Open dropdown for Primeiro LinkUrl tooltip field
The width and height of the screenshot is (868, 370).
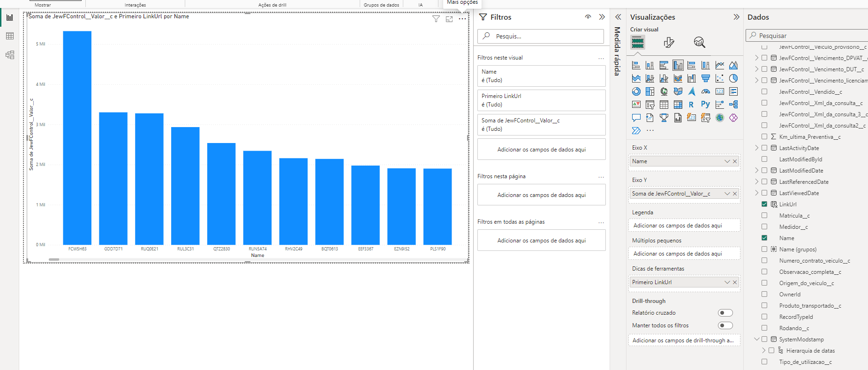click(727, 282)
